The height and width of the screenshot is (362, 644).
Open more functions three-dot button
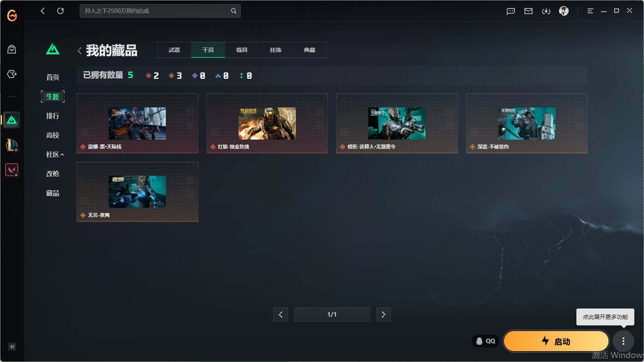(x=623, y=341)
